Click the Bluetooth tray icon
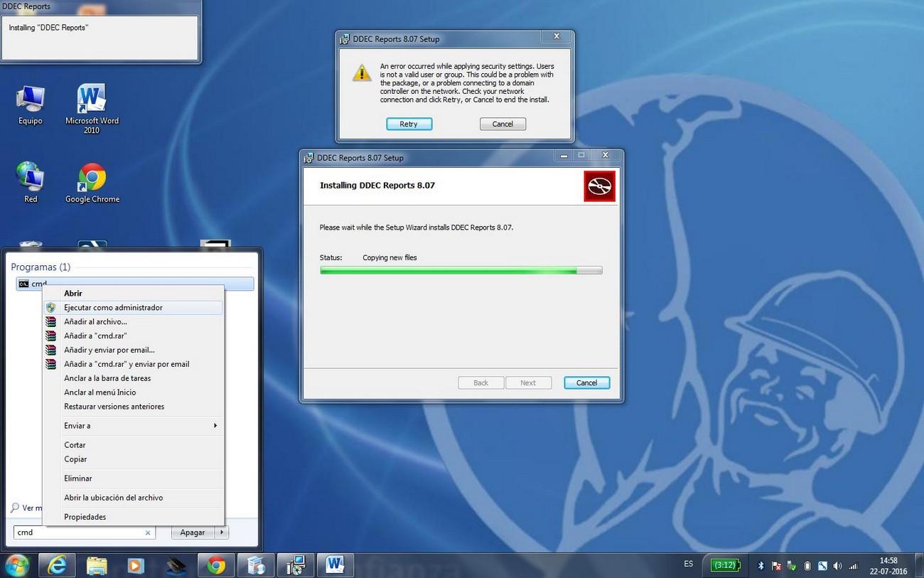The image size is (924, 578). click(761, 566)
